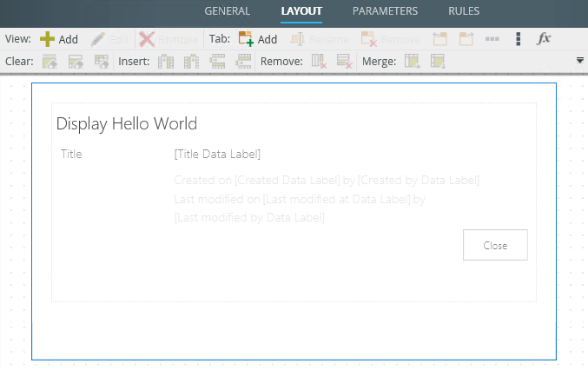Image resolution: width=588 pixels, height=370 pixels.
Task: Click the Tab Add icon
Action: pyautogui.click(x=246, y=39)
